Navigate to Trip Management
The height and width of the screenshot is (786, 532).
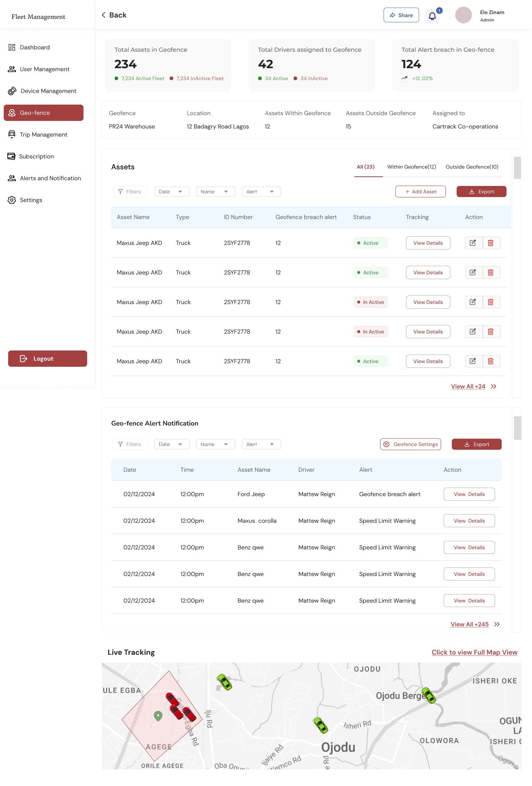[x=44, y=135]
